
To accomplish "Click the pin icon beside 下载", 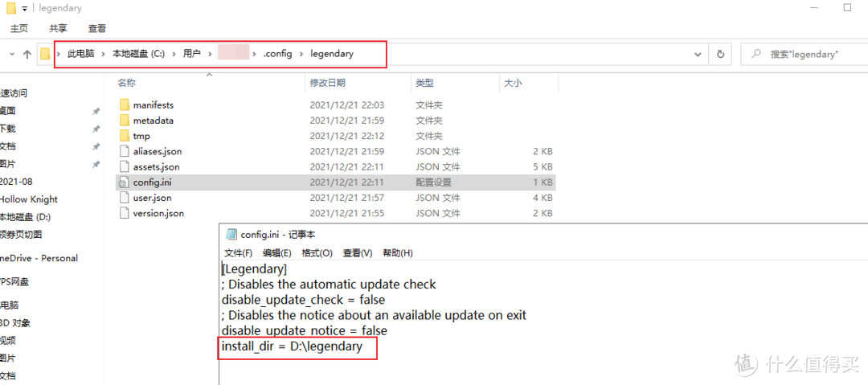I will (96, 129).
